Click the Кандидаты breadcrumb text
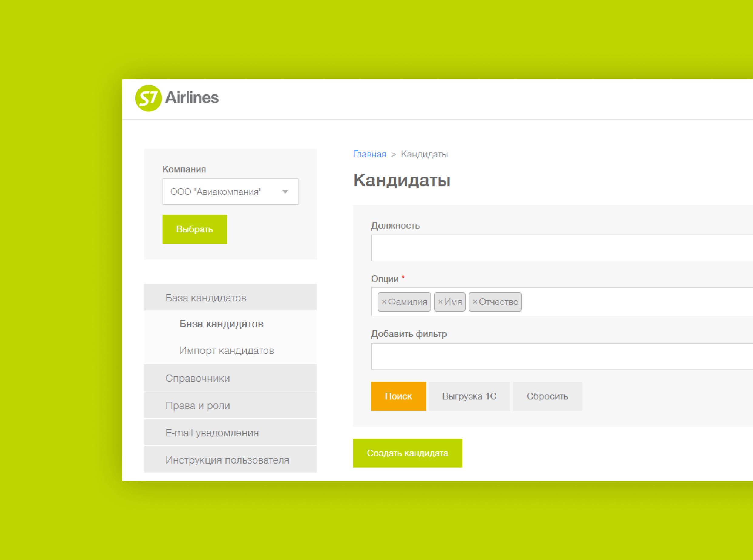Screen dimensions: 753x560 [x=424, y=154]
